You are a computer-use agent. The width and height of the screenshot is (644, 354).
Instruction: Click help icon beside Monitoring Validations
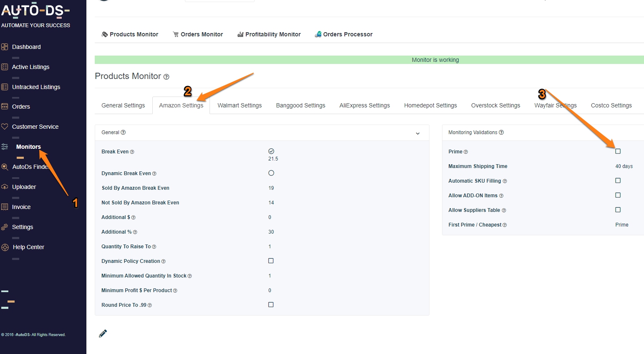click(501, 132)
